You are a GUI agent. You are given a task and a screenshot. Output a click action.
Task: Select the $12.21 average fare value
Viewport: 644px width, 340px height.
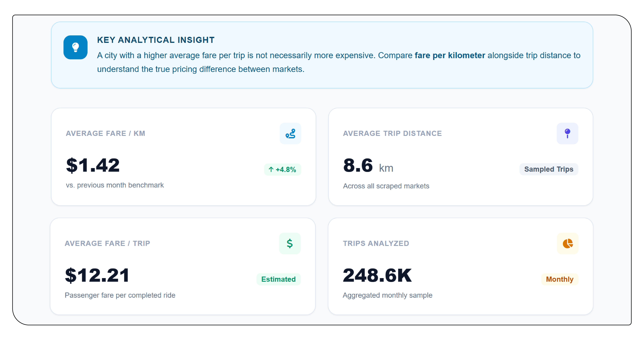pyautogui.click(x=97, y=275)
